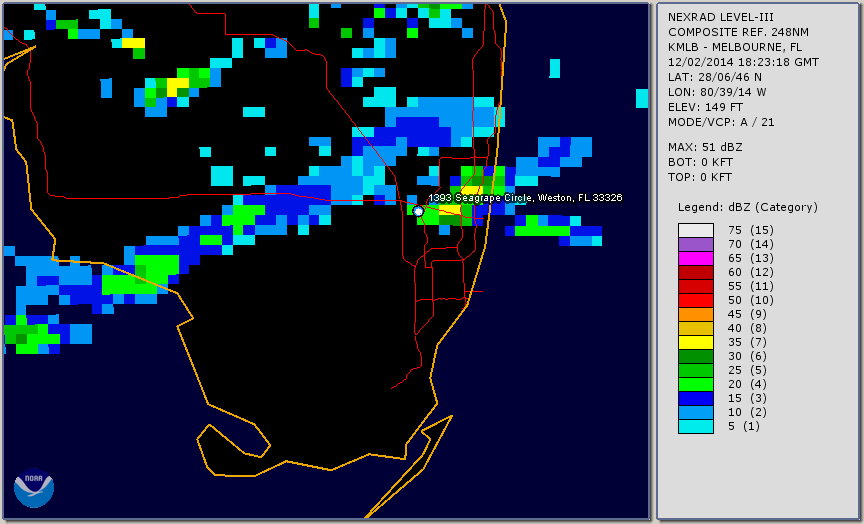Pick the 5 dBZ cyan legend swatch
This screenshot has height=524, width=864.
click(x=696, y=426)
